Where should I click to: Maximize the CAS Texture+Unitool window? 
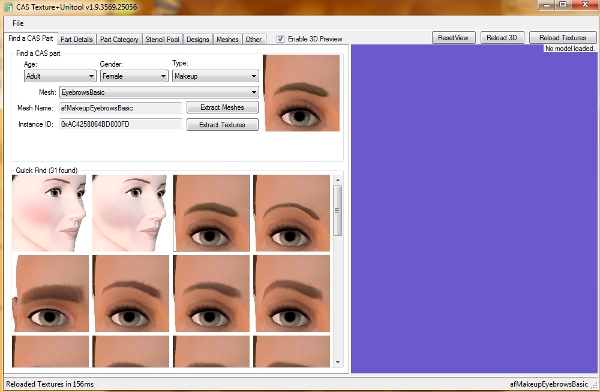(563, 5)
